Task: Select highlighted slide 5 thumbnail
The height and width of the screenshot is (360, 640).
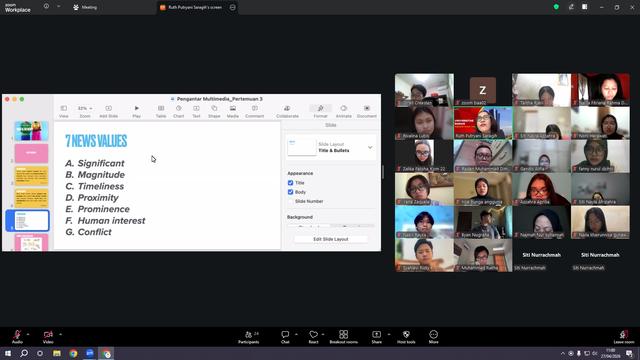Action: point(31,220)
